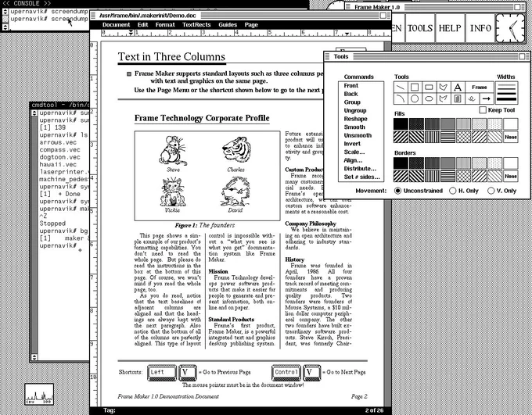The width and height of the screenshot is (532, 415).
Task: Click 'arrows.vec' in cmdtool window
Action: coord(58,142)
